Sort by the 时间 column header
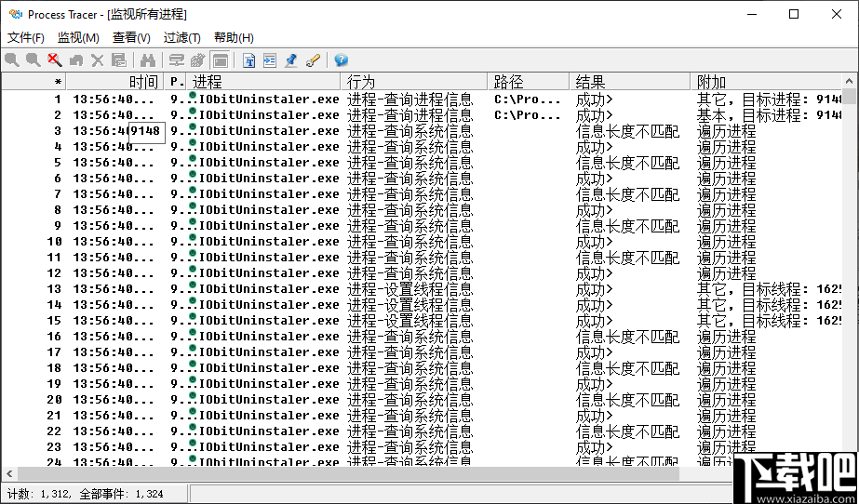Screen dimensions: 859x504 tap(115, 82)
